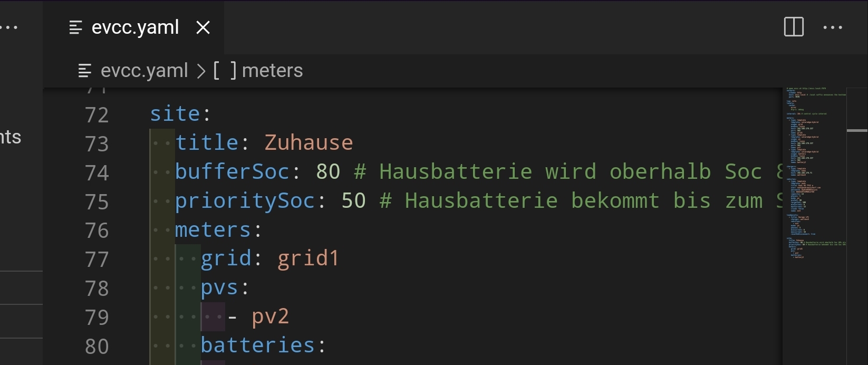Split the editor view

coord(793,27)
